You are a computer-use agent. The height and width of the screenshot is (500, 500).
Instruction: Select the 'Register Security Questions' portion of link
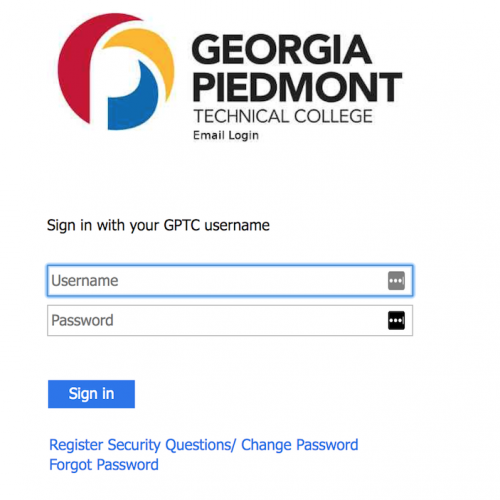pyautogui.click(x=140, y=445)
